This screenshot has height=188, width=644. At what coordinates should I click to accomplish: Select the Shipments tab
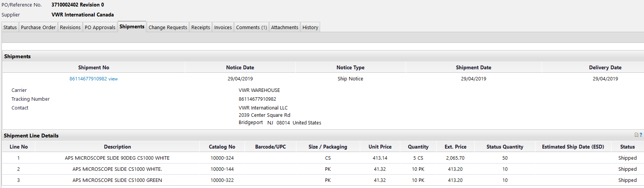(x=132, y=27)
